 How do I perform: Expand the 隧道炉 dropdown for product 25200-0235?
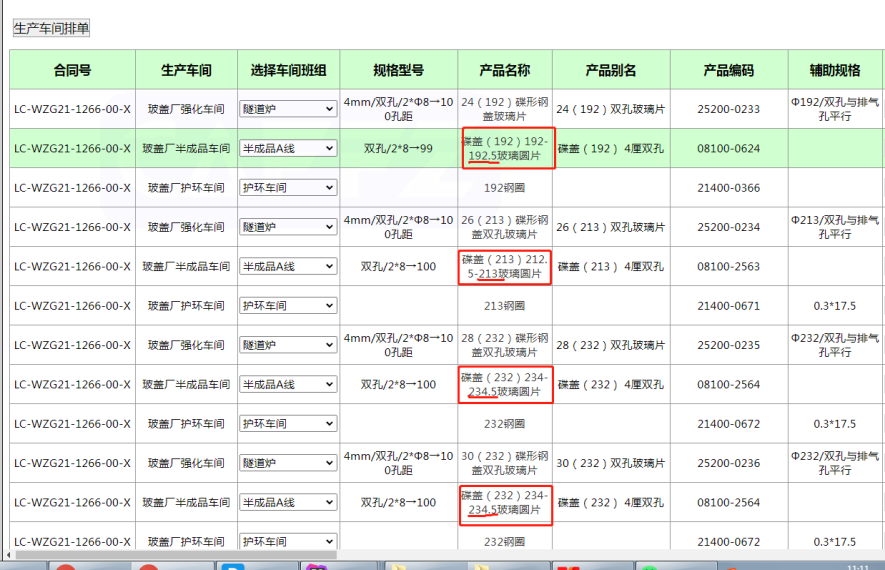pos(288,345)
